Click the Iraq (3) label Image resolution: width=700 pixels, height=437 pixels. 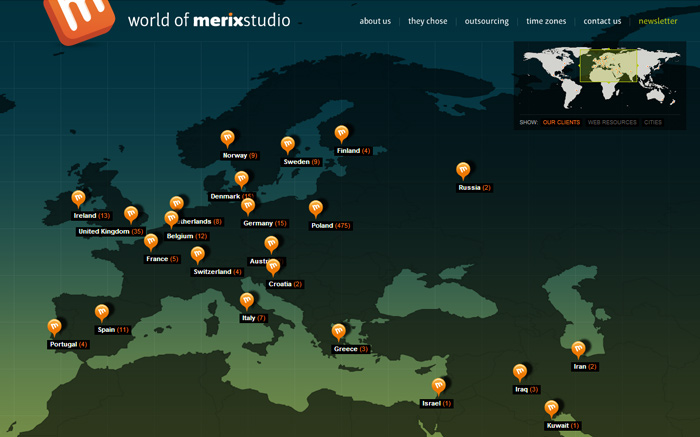[527, 390]
